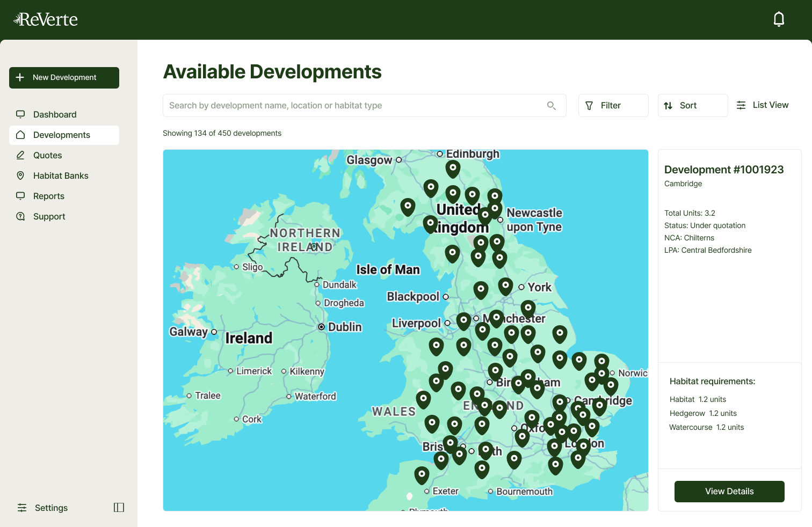Open the Reports section
The image size is (812, 527).
[x=49, y=196]
